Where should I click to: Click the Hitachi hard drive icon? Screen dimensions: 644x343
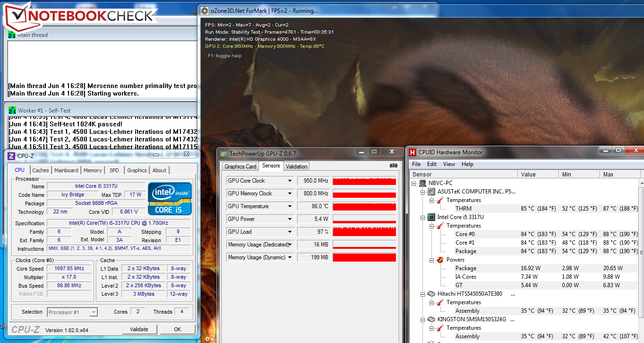pyautogui.click(x=431, y=294)
